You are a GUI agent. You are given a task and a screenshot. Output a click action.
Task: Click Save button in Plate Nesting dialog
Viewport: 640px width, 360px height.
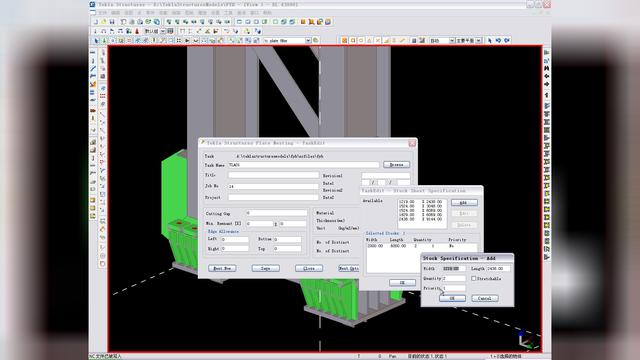[x=266, y=268]
